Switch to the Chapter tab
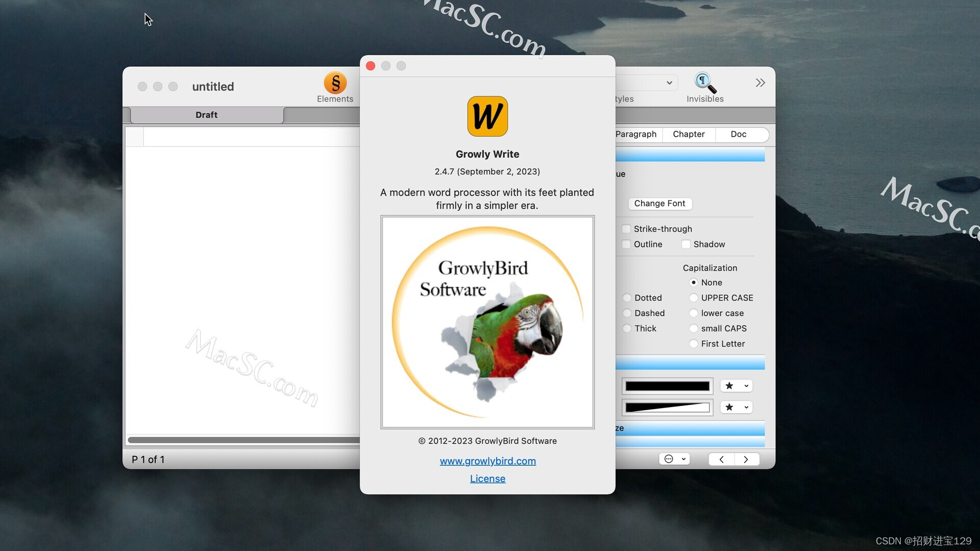This screenshot has height=551, width=980. (x=689, y=134)
